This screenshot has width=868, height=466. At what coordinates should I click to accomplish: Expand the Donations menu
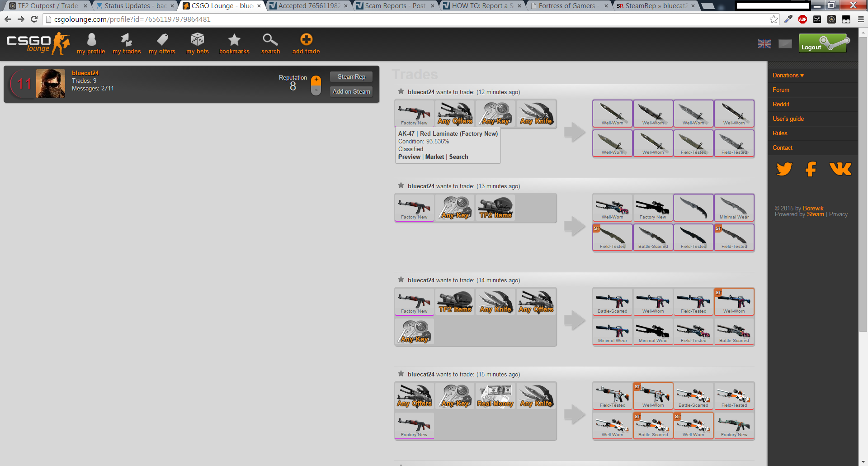point(788,76)
